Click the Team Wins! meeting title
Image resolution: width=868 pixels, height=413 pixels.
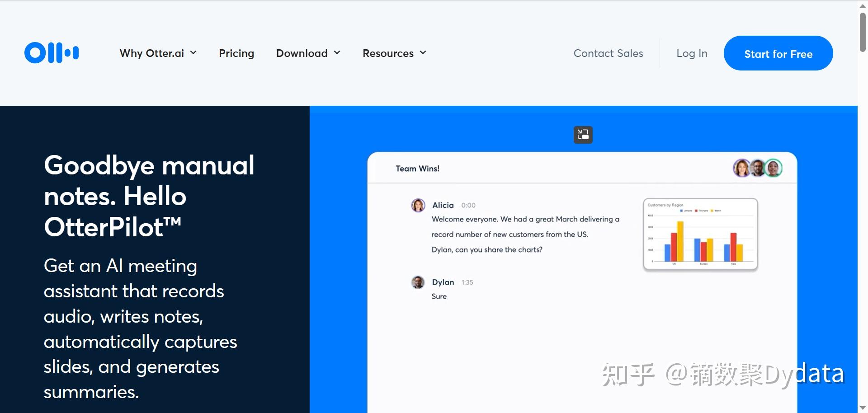417,169
